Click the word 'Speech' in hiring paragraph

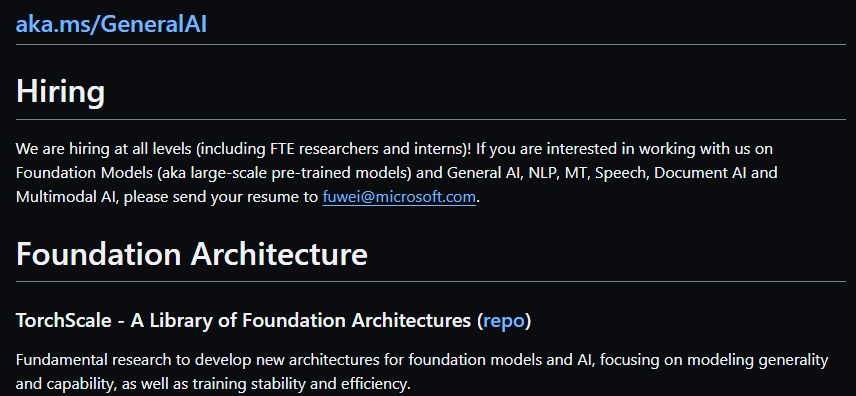coord(620,173)
